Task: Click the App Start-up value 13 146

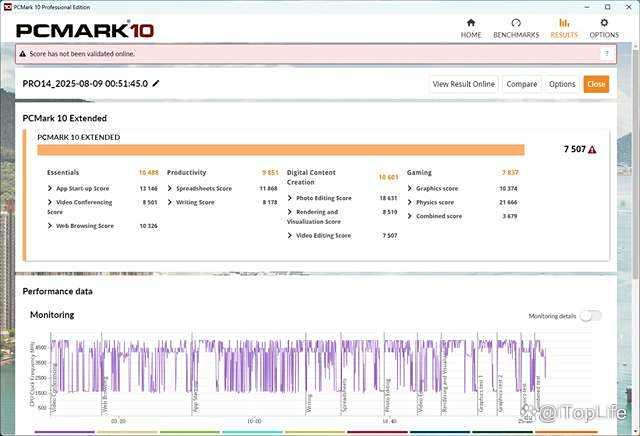Action: point(149,188)
